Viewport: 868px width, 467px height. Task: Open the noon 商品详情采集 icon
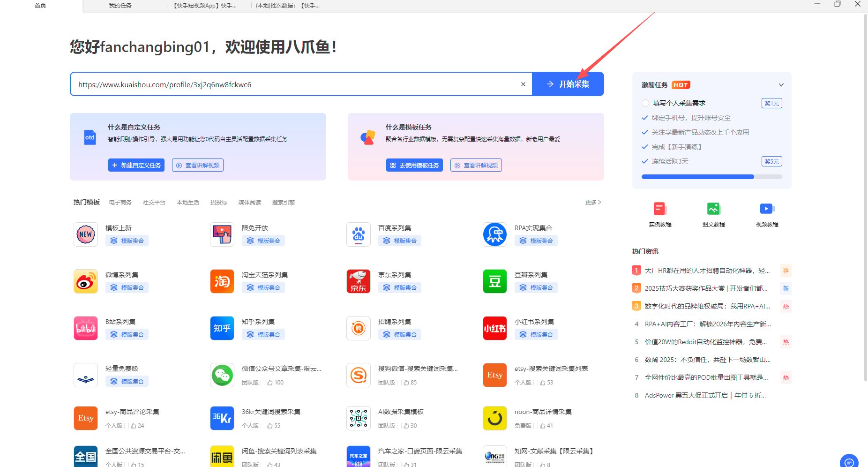coord(495,418)
